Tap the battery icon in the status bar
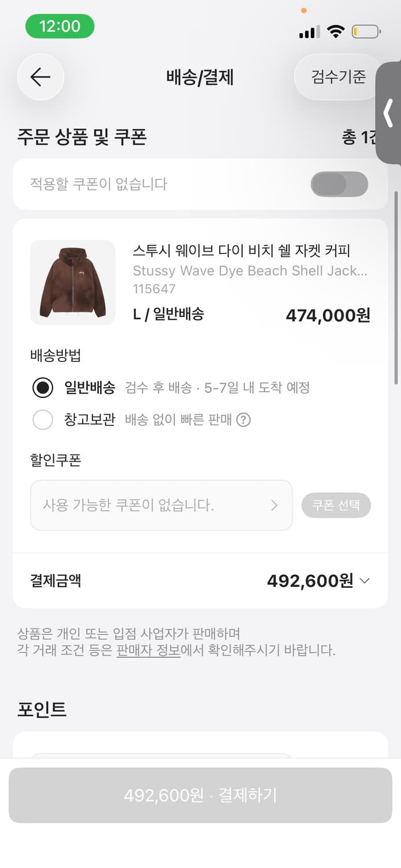Screen dimensions: 401x868 pos(365,32)
